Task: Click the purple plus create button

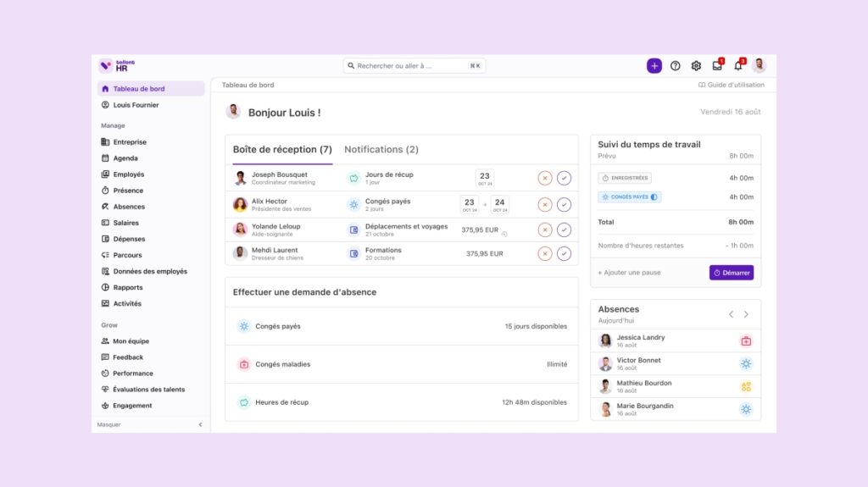Action: (654, 66)
